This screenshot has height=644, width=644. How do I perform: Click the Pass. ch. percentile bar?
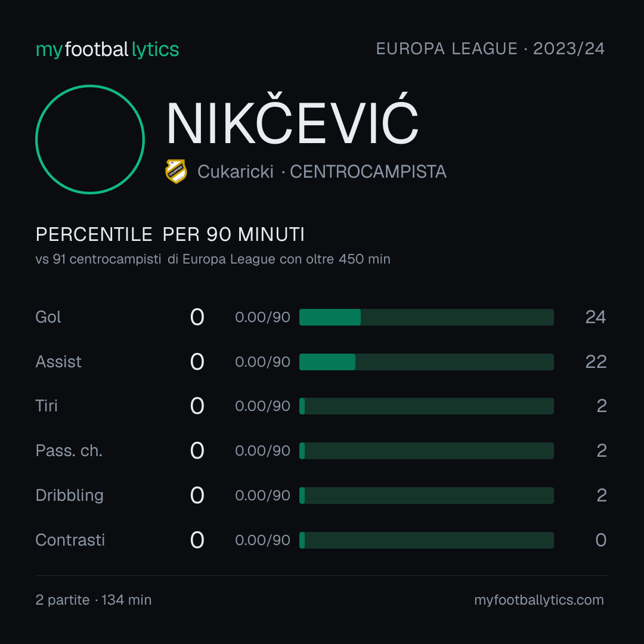click(426, 451)
